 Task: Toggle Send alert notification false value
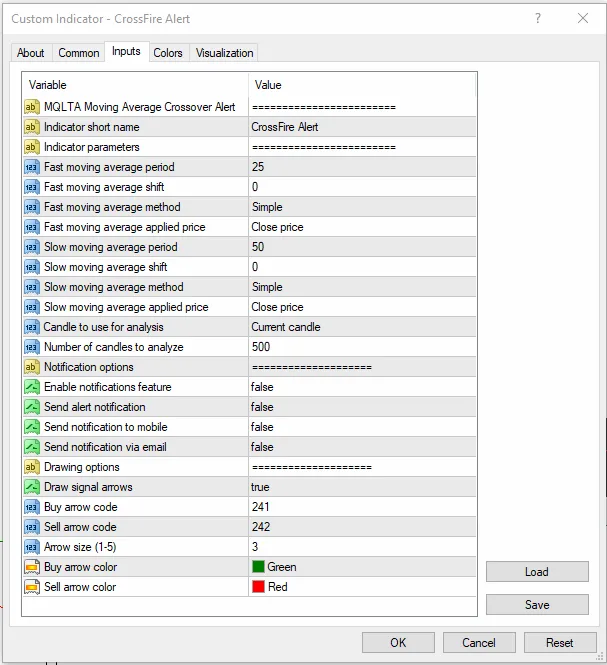[362, 407]
